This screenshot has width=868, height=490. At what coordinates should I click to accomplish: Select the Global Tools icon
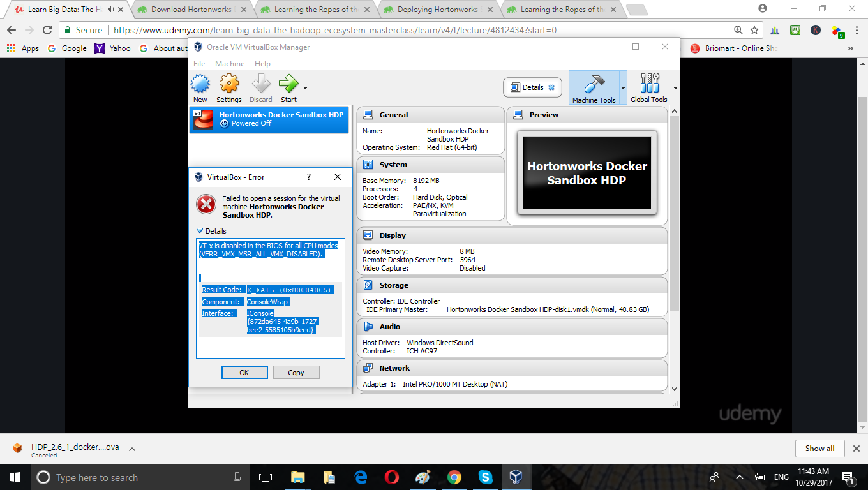coord(649,84)
